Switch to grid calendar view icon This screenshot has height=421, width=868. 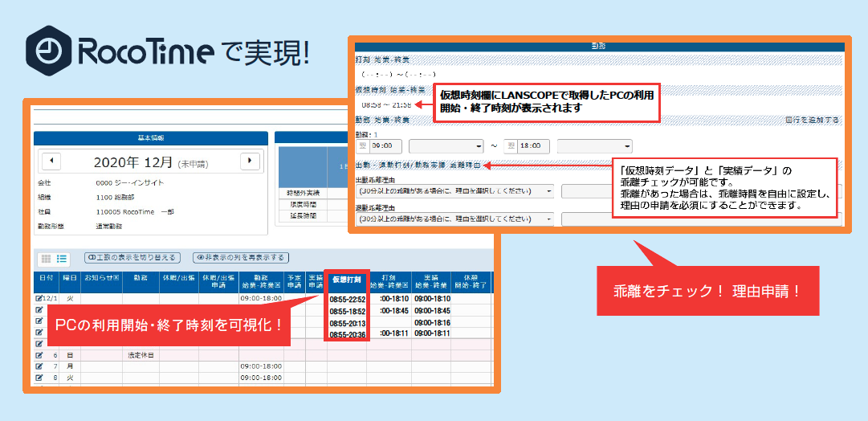point(47,258)
